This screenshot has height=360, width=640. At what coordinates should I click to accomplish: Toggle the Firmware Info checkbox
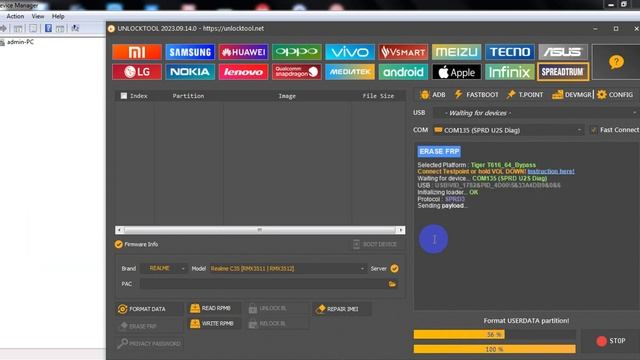118,244
